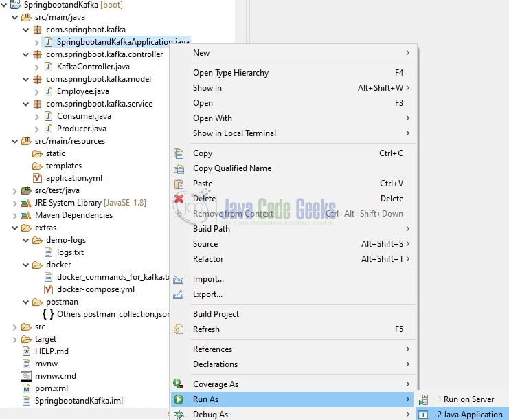The image size is (509, 420).
Task: Click the green Run As play icon
Action: click(179, 399)
